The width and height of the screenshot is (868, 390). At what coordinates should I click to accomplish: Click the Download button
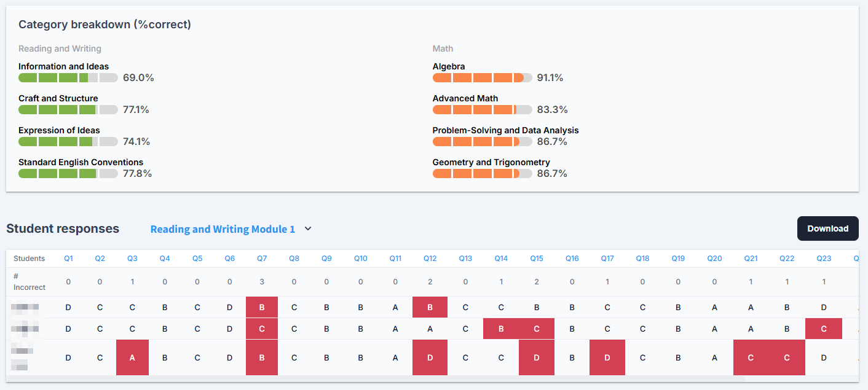[827, 228]
